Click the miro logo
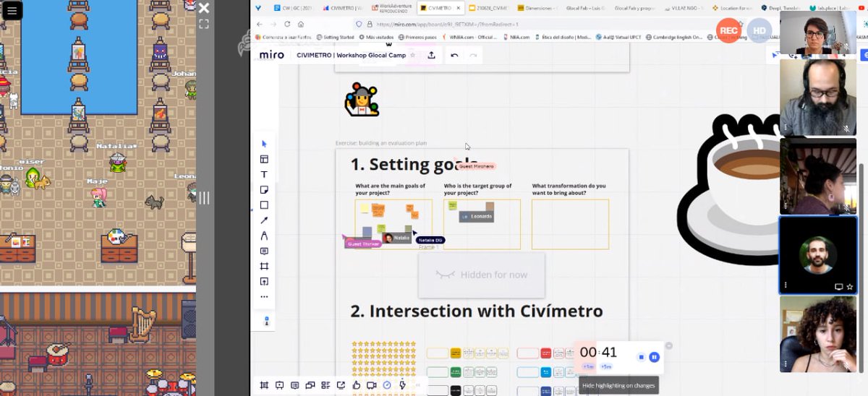868x396 pixels. click(272, 55)
